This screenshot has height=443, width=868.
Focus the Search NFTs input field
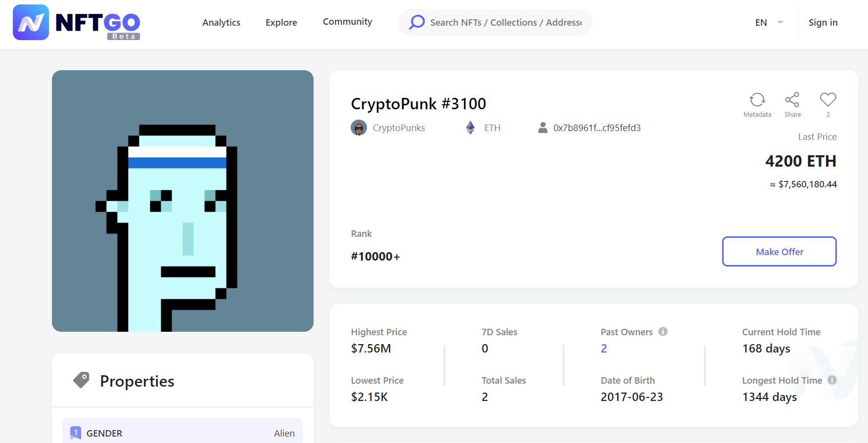(x=506, y=22)
